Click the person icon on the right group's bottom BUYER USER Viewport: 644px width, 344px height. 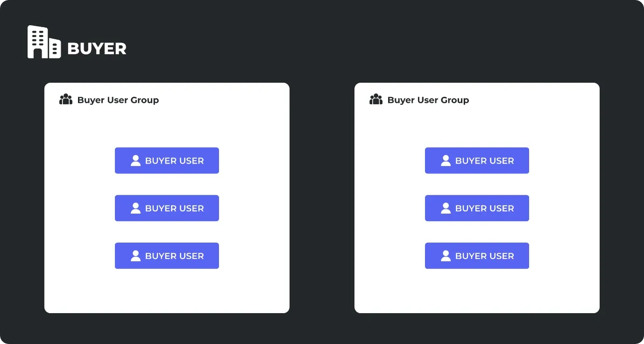pos(446,256)
